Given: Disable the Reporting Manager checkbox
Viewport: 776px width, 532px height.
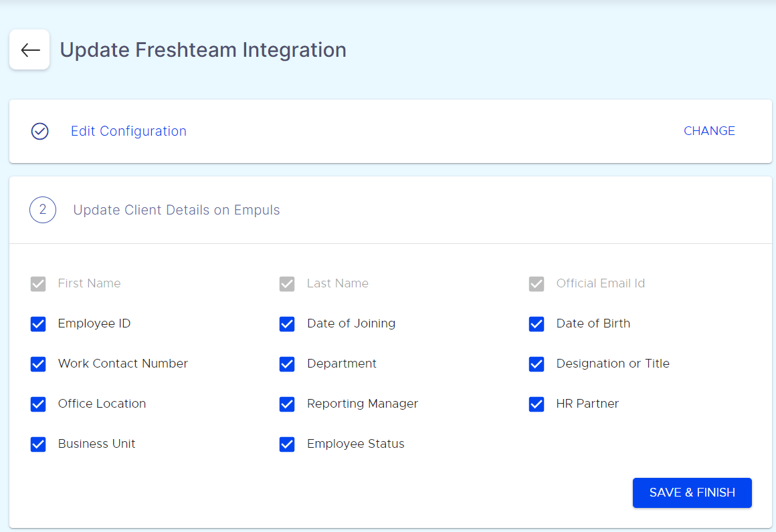Looking at the screenshot, I should point(287,404).
